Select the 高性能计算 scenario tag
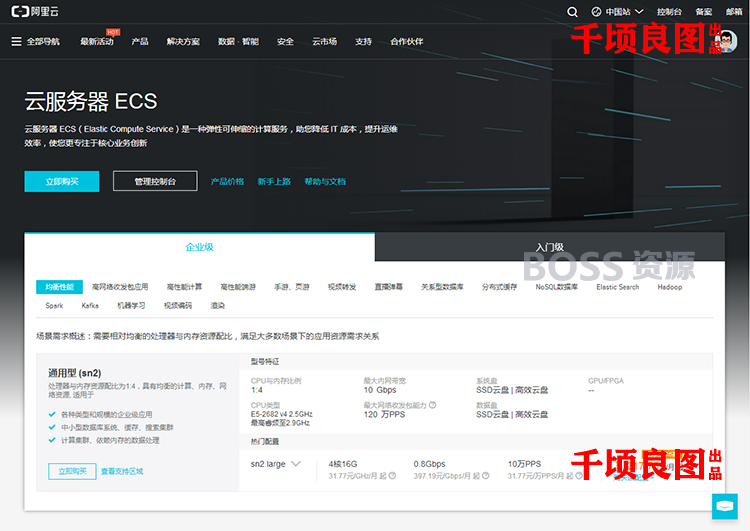The image size is (750, 531). (x=184, y=287)
